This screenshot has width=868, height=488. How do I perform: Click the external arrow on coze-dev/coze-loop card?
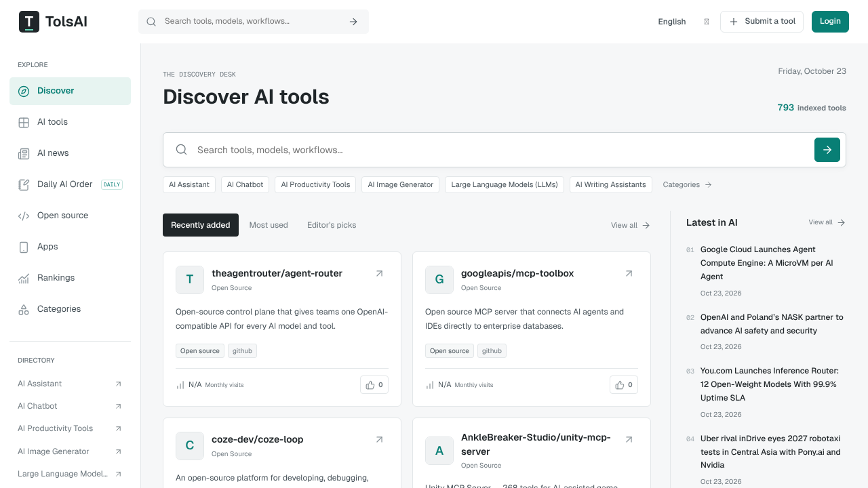[x=380, y=440]
